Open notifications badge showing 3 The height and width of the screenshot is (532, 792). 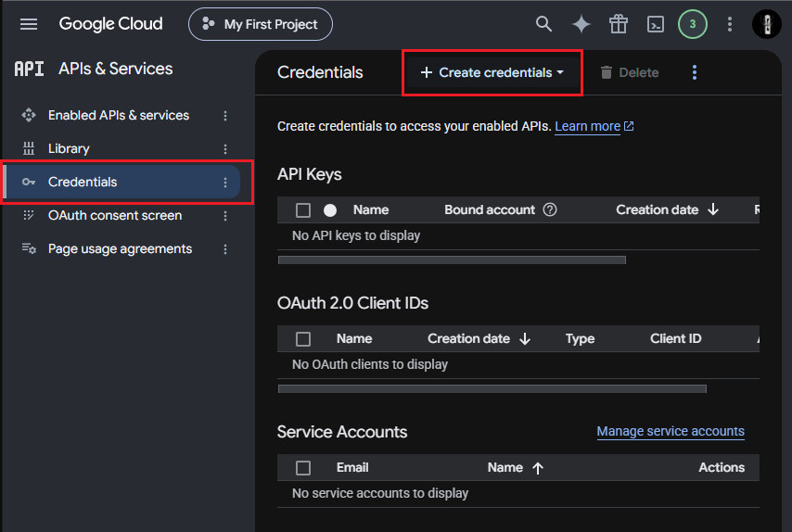tap(692, 24)
